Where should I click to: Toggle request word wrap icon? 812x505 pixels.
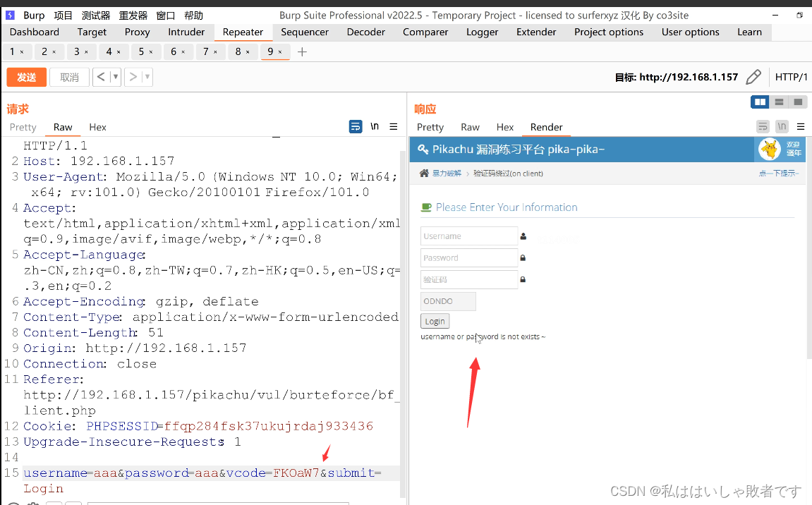(x=356, y=126)
